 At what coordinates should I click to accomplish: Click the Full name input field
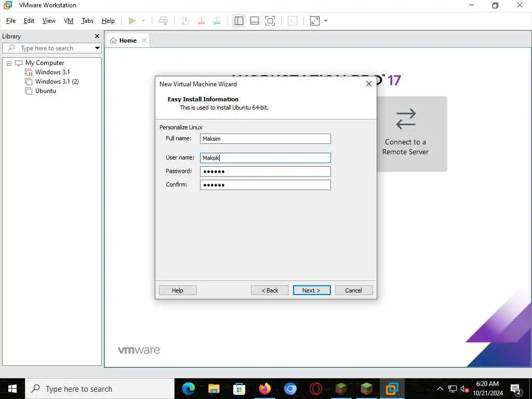click(x=265, y=139)
